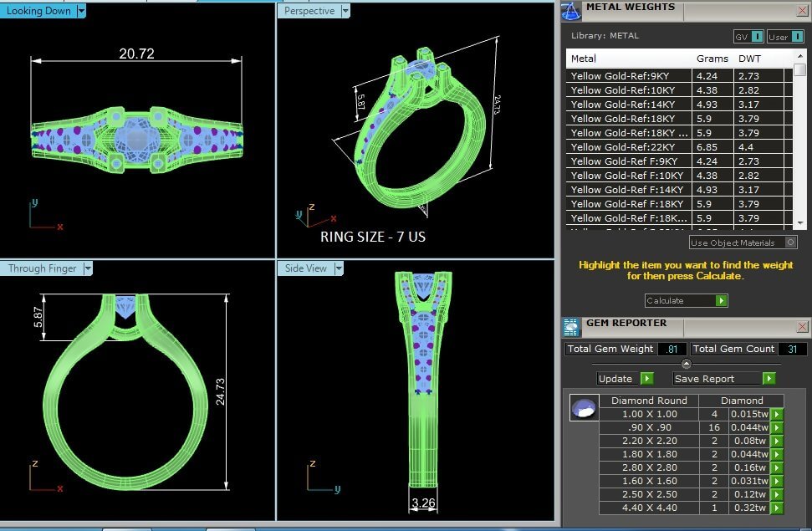Collapse the Gem Reporter summary section arrow
This screenshot has width=812, height=531.
pyautogui.click(x=686, y=364)
